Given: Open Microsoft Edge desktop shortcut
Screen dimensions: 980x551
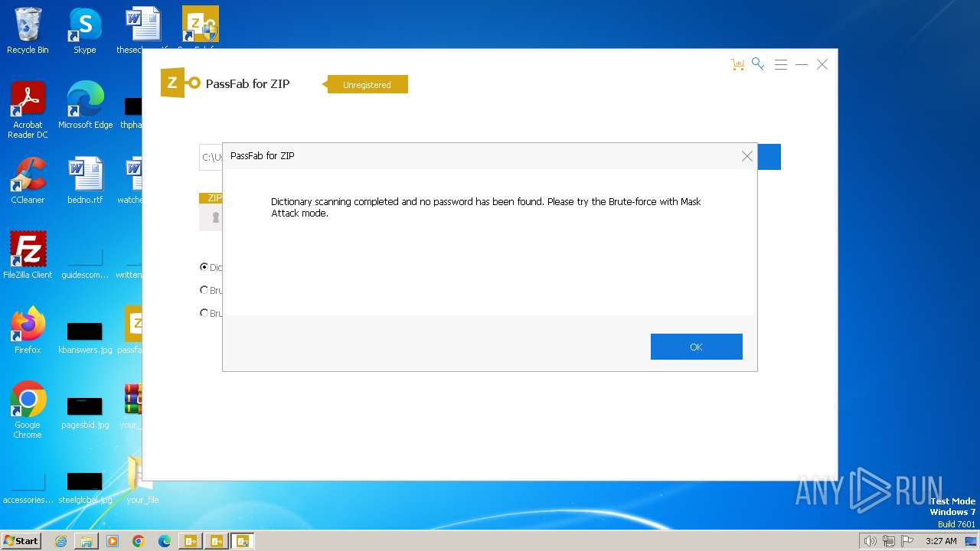Looking at the screenshot, I should (85, 106).
